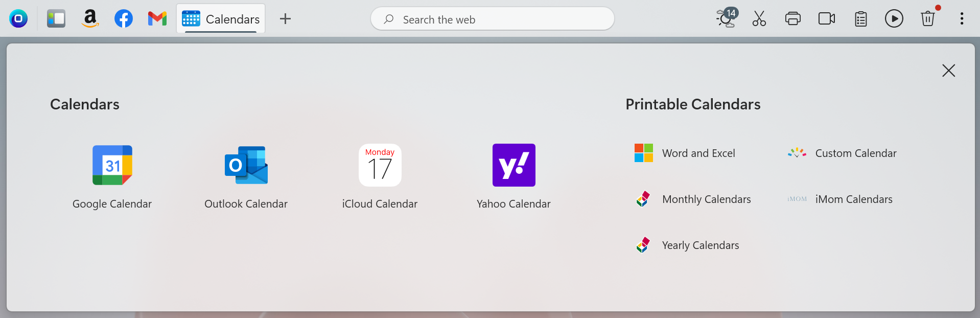
Task: Launch iCloud Calendar showing Monday 17
Action: tap(380, 165)
